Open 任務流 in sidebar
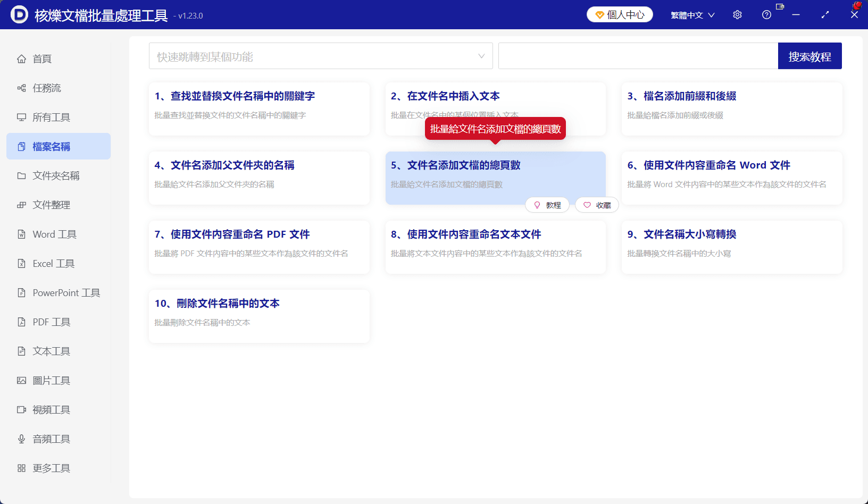 coord(59,88)
